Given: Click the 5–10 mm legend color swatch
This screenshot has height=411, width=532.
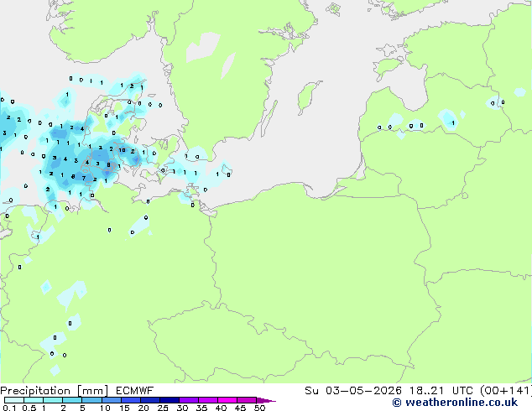Looking at the screenshot, I should click(x=91, y=400).
